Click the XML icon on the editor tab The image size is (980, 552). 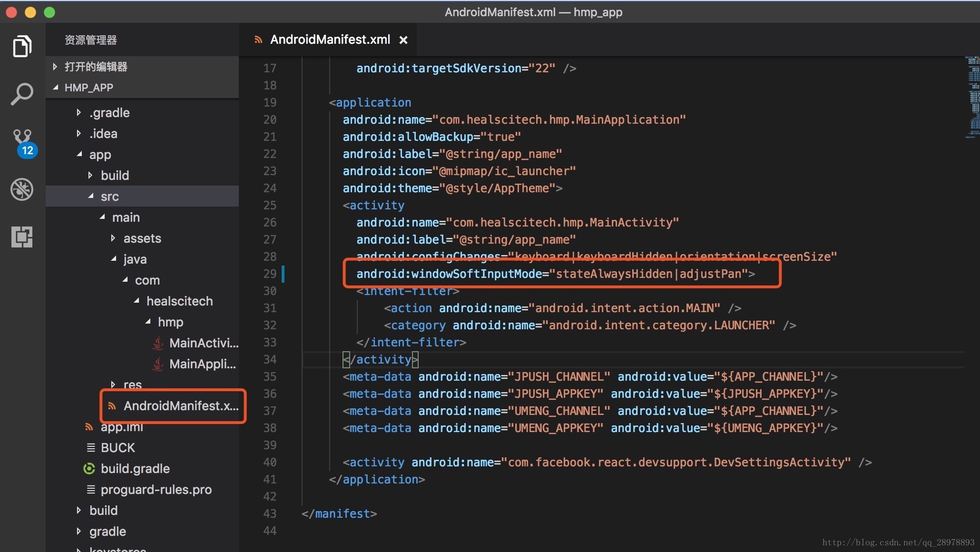point(258,40)
